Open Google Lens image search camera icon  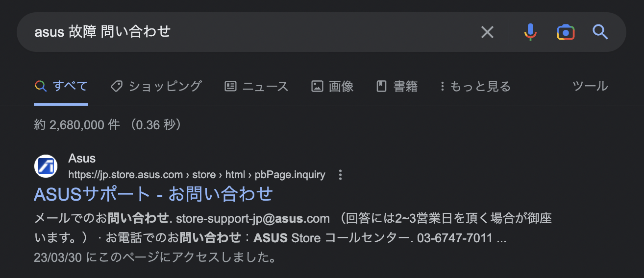(566, 32)
